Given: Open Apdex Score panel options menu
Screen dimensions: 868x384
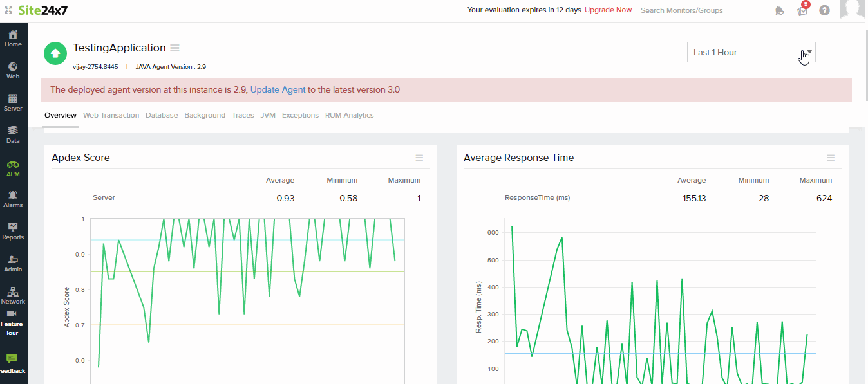Looking at the screenshot, I should [x=419, y=158].
